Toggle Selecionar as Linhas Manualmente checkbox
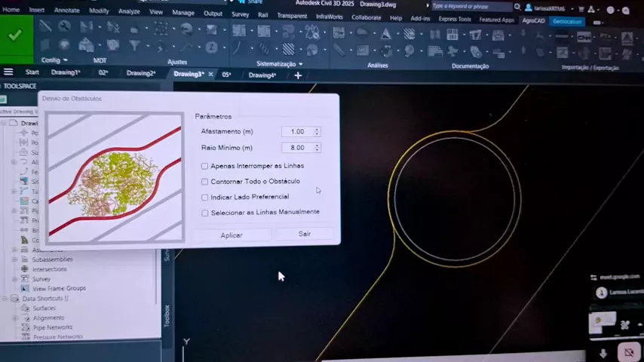 pos(205,213)
